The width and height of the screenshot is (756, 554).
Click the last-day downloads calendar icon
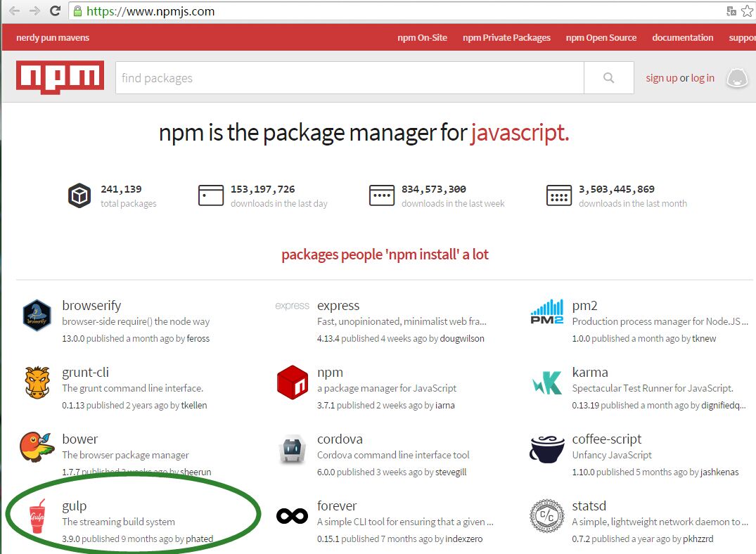point(211,195)
